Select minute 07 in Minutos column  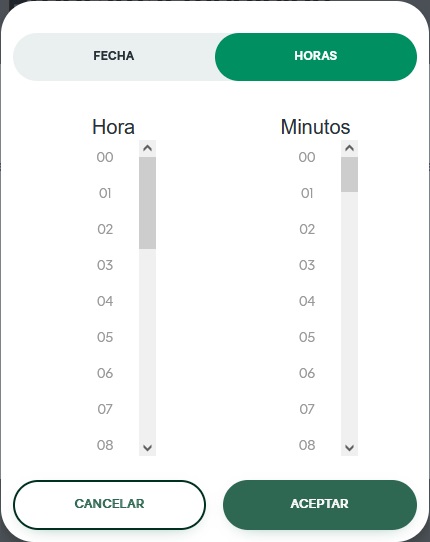pos(307,409)
